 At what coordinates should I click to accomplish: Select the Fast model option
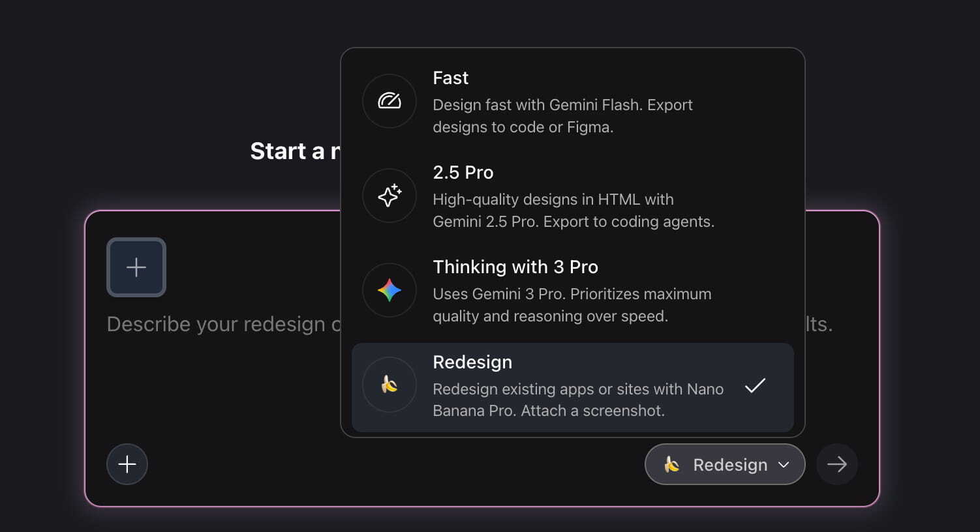573,101
